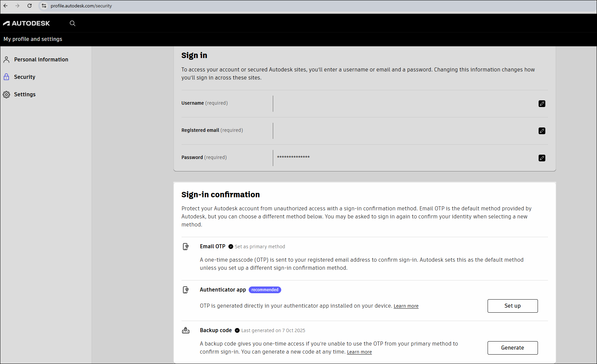This screenshot has width=597, height=364.
Task: Generate a new backup code
Action: 512,348
